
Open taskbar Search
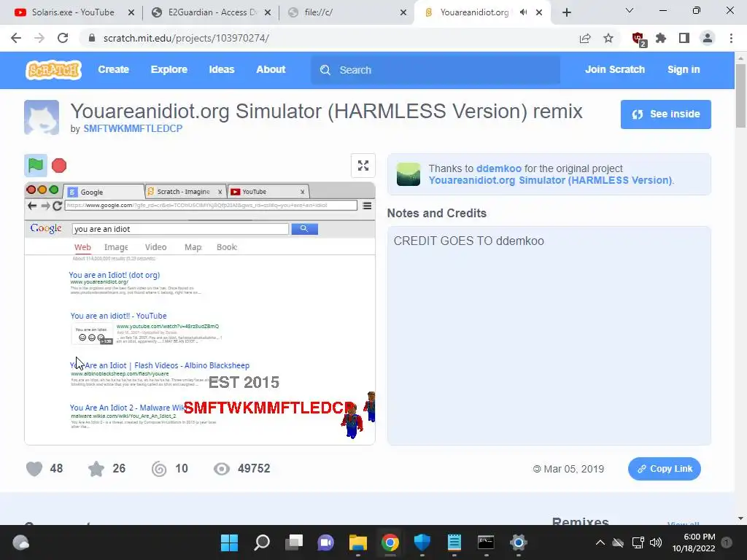coord(262,542)
